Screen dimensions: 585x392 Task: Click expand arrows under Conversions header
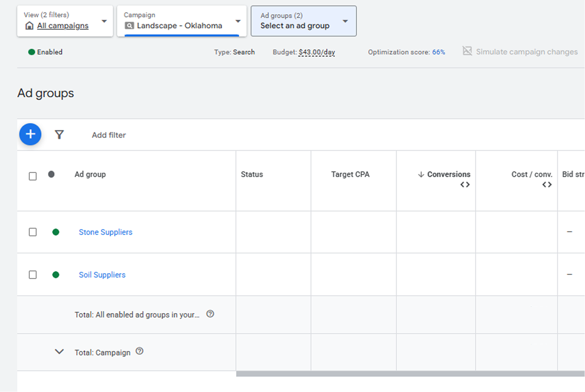[465, 185]
